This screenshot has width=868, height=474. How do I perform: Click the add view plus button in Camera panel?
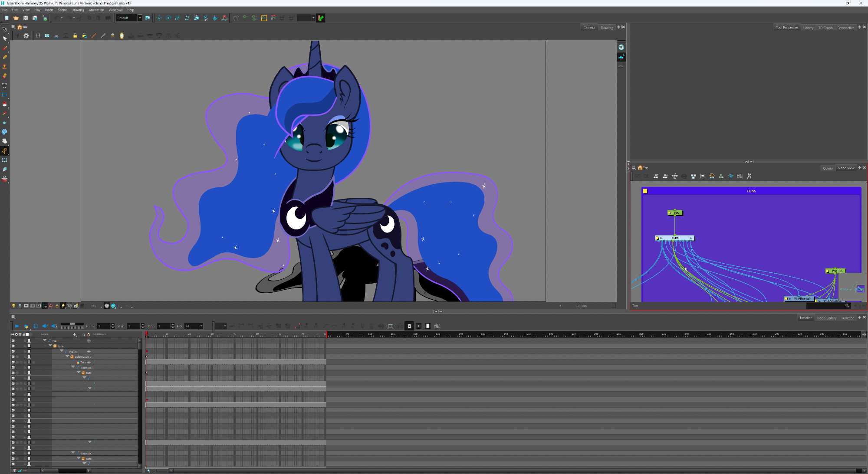click(619, 27)
